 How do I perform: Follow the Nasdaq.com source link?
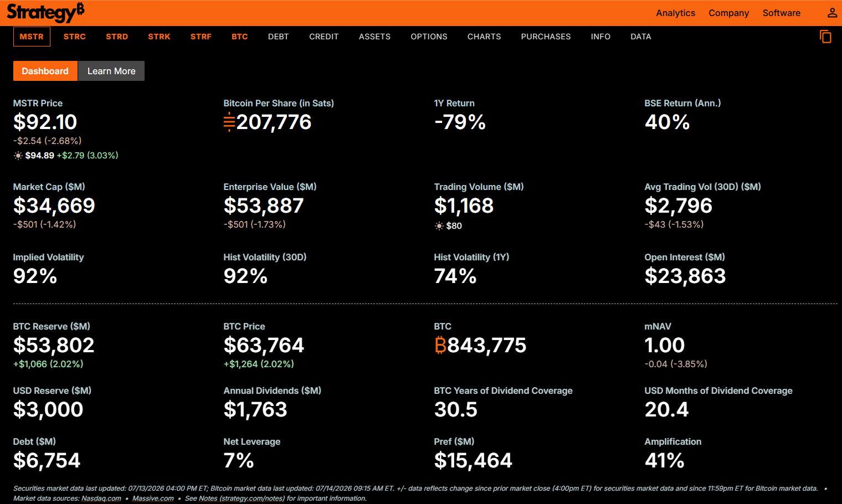[x=101, y=498]
